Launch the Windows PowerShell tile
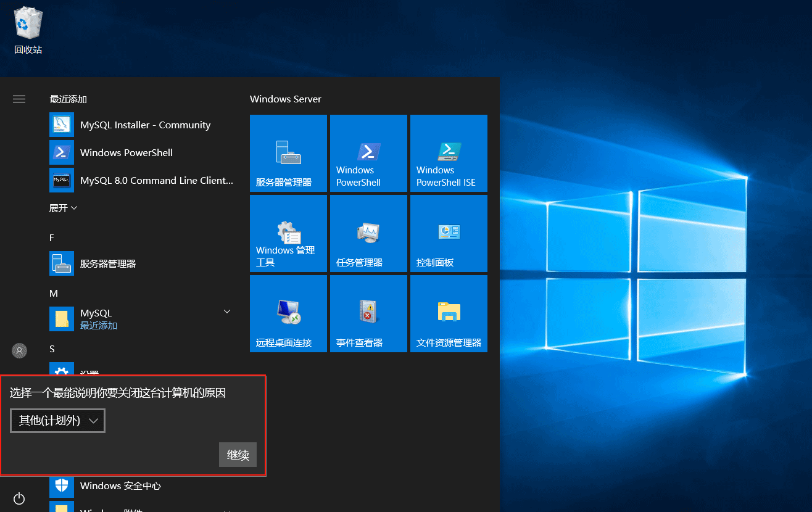The width and height of the screenshot is (812, 512). click(x=368, y=153)
